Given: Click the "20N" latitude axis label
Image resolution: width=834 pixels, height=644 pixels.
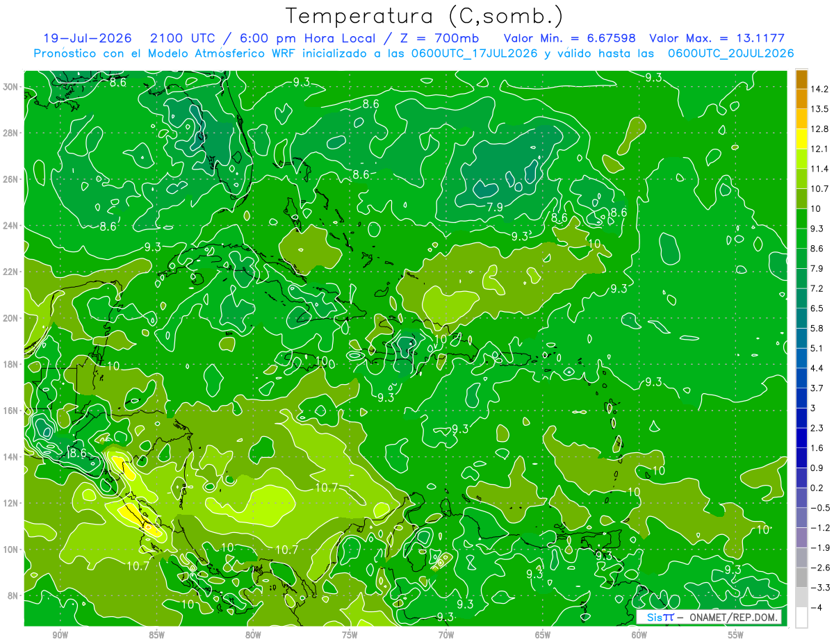Looking at the screenshot, I should (12, 318).
